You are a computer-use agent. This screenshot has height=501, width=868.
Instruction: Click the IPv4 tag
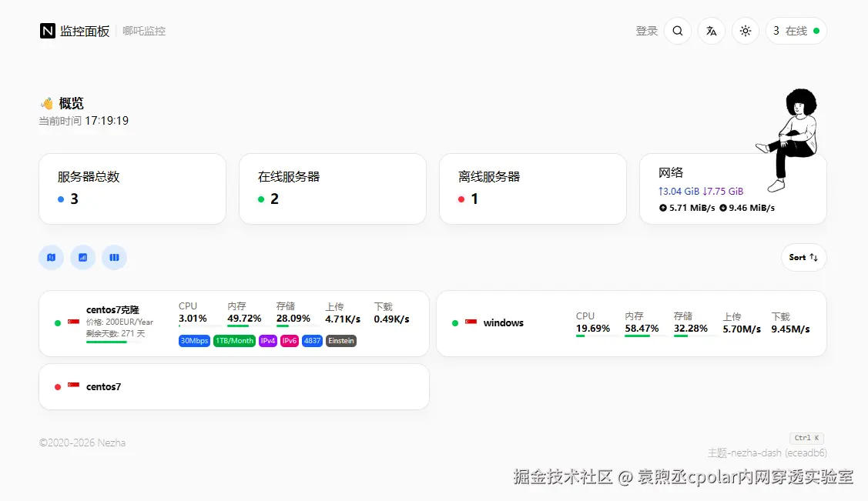point(268,341)
